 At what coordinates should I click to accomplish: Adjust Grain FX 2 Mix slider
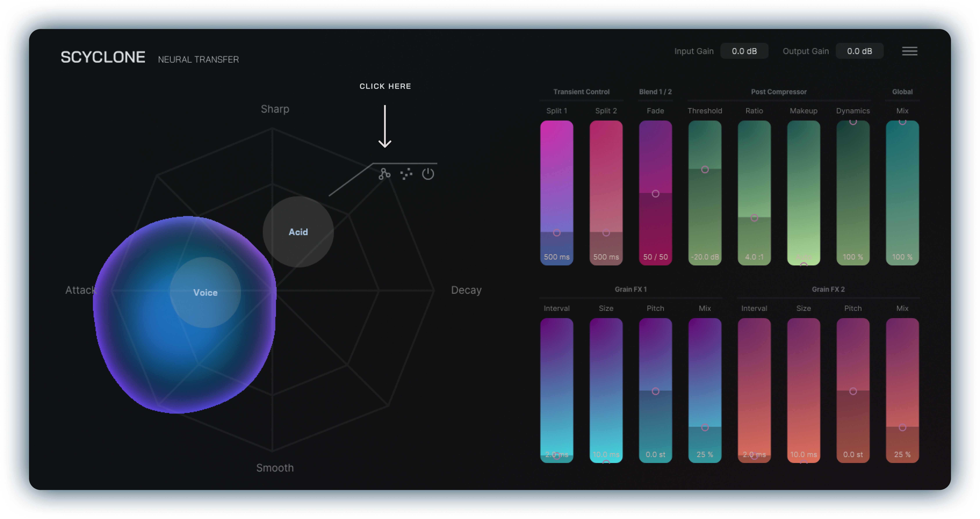pos(902,390)
